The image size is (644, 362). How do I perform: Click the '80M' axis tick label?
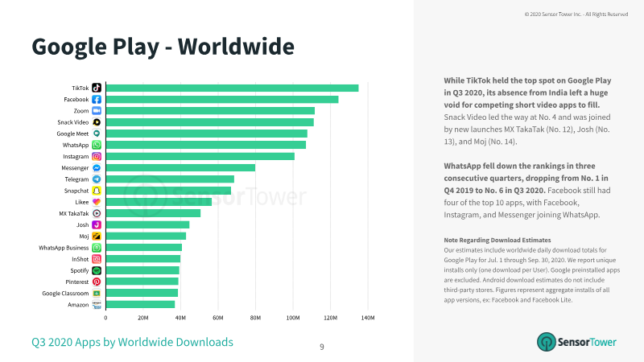coord(255,318)
